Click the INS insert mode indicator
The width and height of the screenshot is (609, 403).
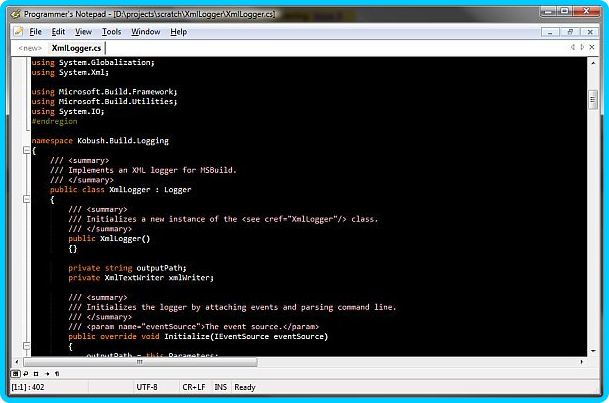[221, 387]
